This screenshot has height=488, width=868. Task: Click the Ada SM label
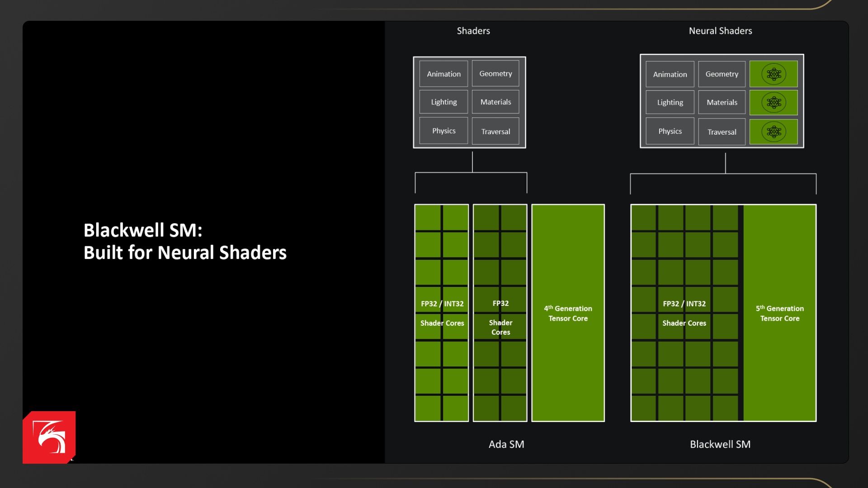pos(506,444)
